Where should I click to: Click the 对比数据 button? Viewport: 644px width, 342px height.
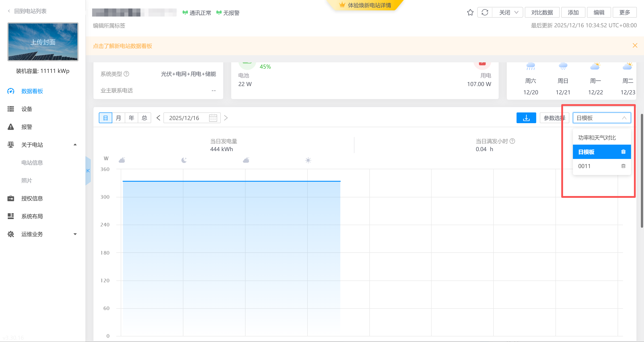coord(542,13)
